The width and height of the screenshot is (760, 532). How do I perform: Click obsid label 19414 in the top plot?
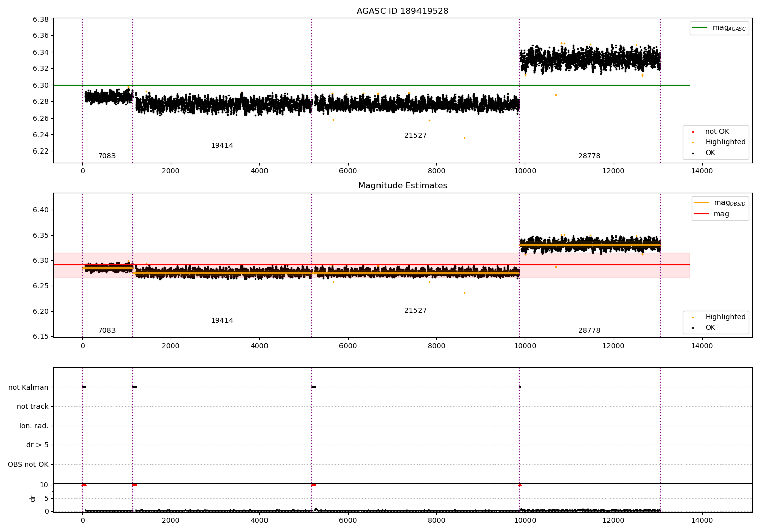pos(222,146)
